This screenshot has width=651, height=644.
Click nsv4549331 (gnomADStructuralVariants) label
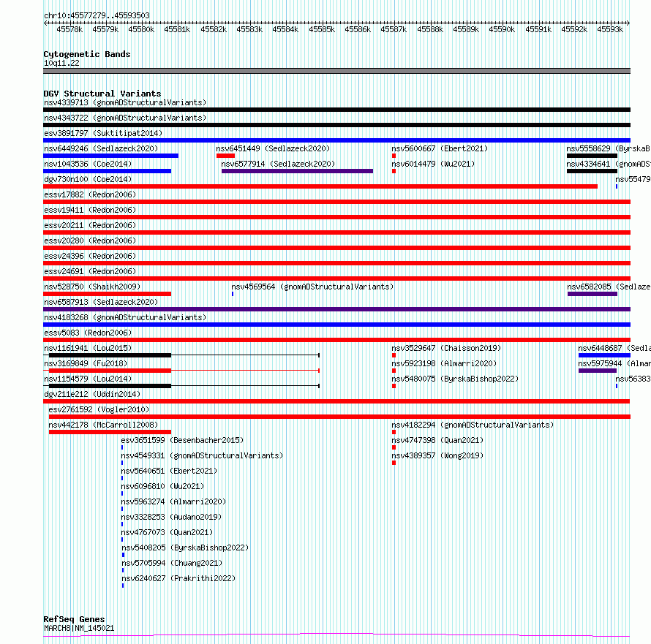click(x=202, y=455)
